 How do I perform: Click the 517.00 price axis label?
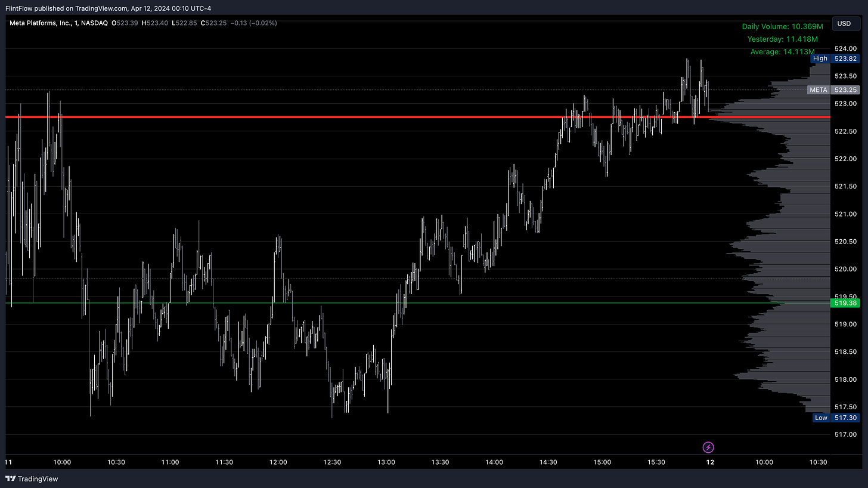coord(844,434)
